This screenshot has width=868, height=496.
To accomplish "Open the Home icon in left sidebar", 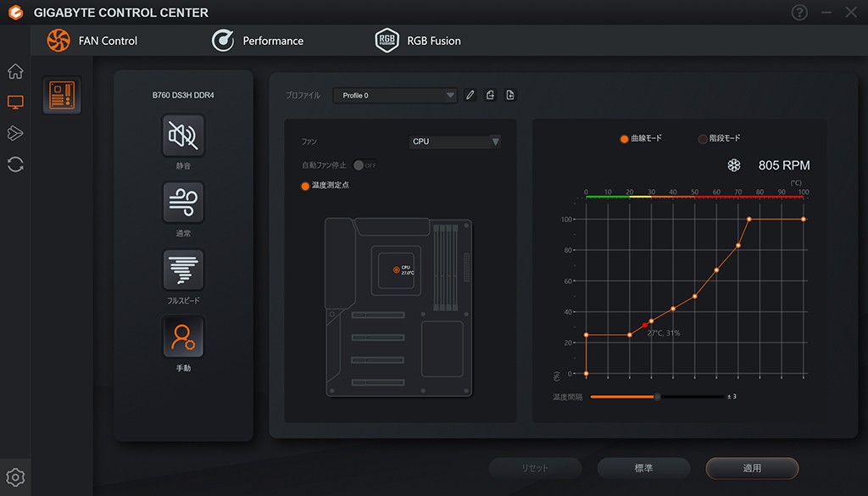I will pyautogui.click(x=15, y=71).
